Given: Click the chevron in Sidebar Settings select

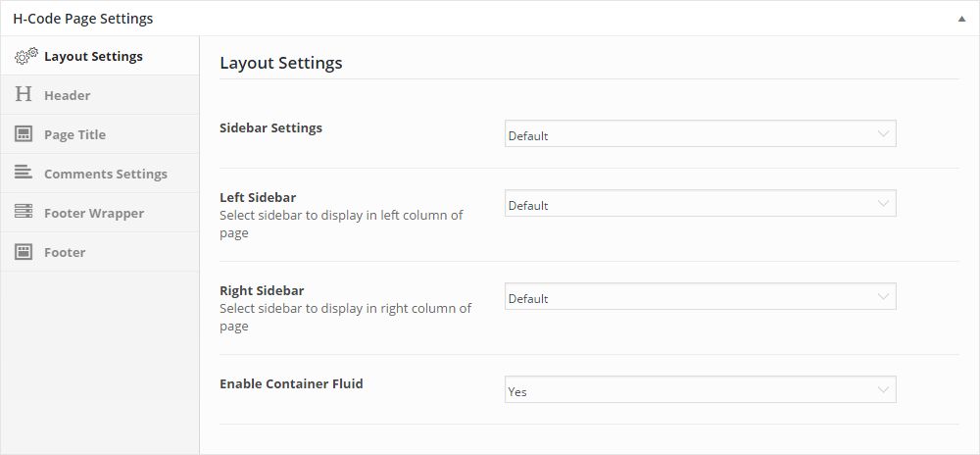Looking at the screenshot, I should [883, 133].
